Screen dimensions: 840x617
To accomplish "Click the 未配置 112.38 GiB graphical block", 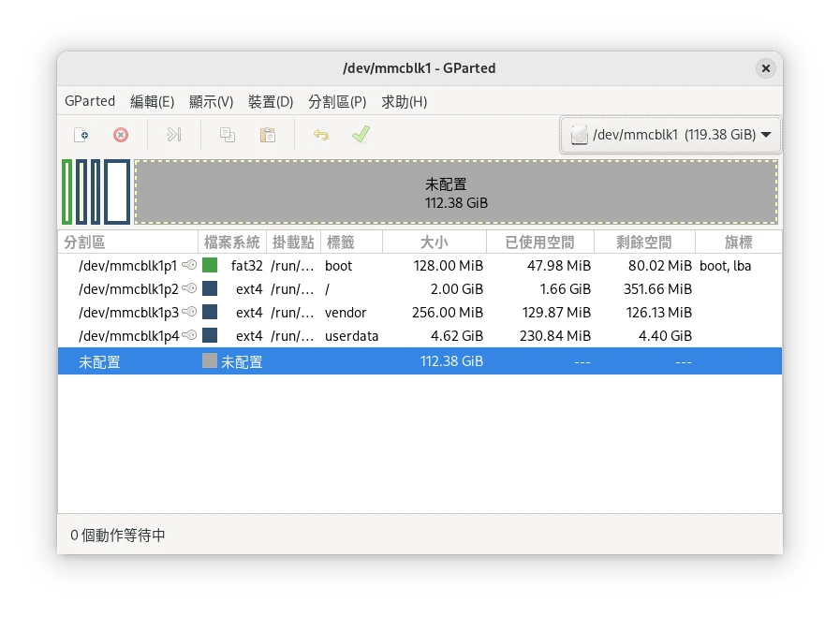I will click(x=456, y=192).
